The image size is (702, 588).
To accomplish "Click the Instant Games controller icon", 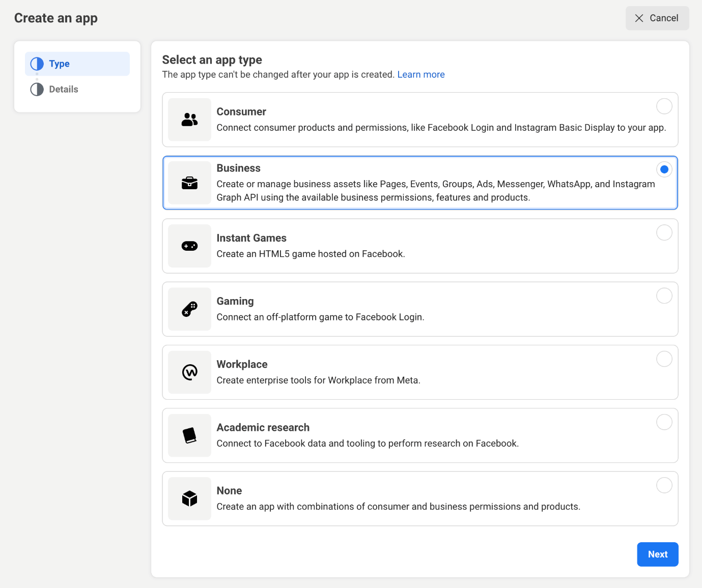I will point(189,246).
